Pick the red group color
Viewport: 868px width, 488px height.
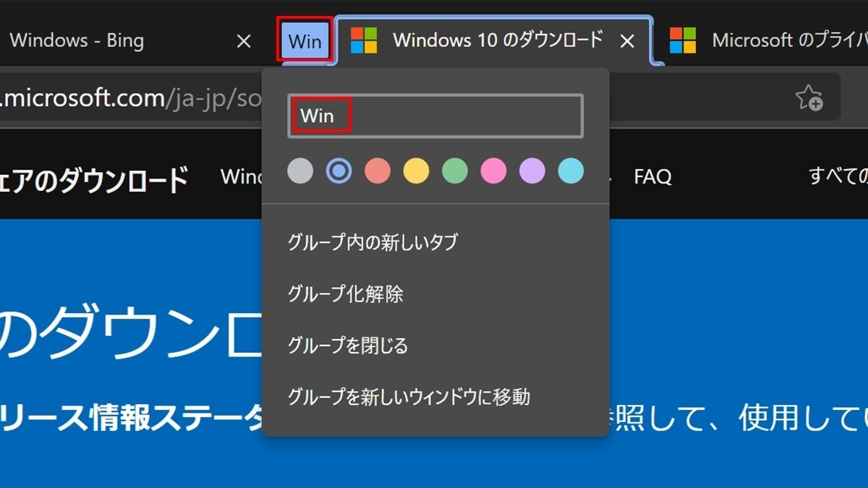point(378,171)
